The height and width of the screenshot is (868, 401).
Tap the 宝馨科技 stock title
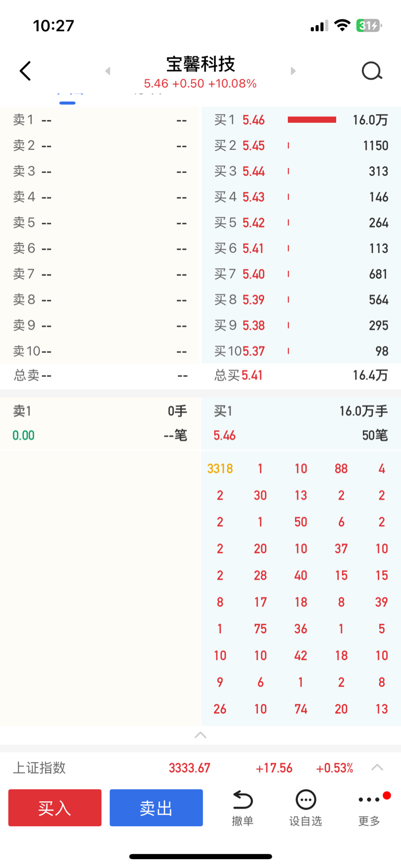200,64
